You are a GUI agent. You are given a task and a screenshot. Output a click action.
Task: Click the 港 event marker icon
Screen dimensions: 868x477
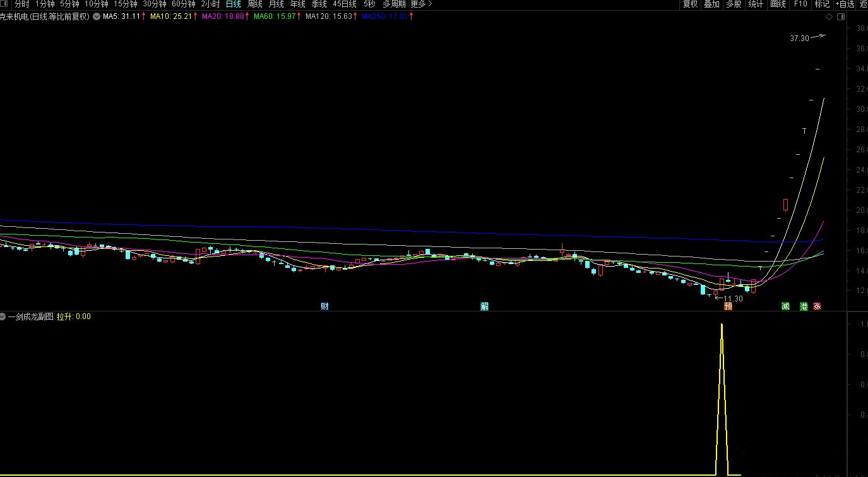(804, 306)
